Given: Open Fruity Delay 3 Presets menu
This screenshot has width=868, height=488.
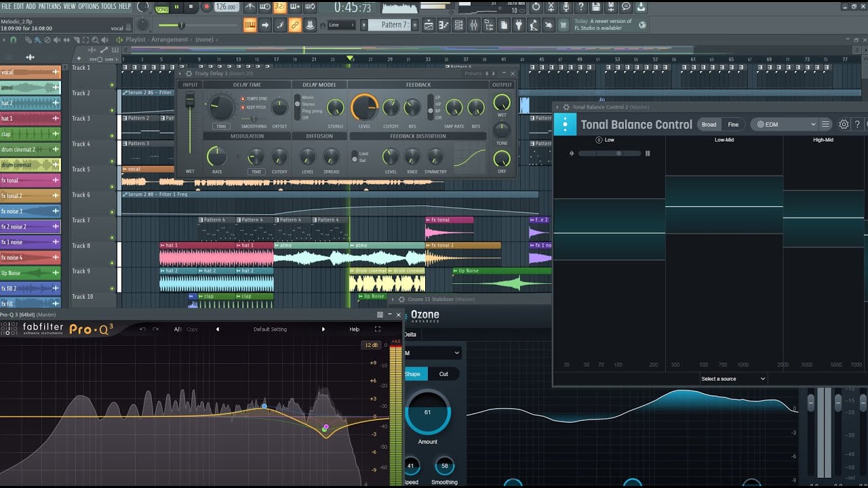Looking at the screenshot, I should pos(473,73).
